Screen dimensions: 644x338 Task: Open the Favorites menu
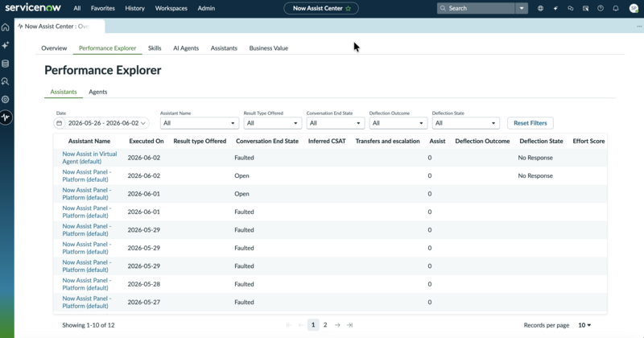103,8
